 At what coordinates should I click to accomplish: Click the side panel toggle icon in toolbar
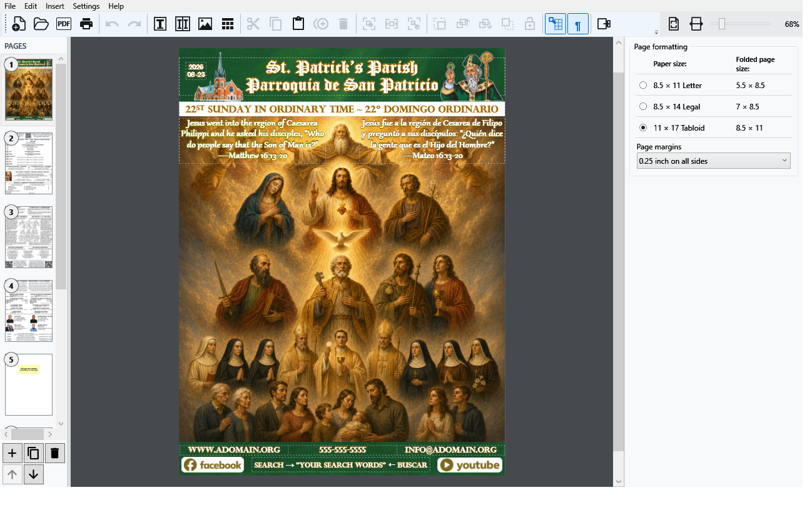click(604, 24)
